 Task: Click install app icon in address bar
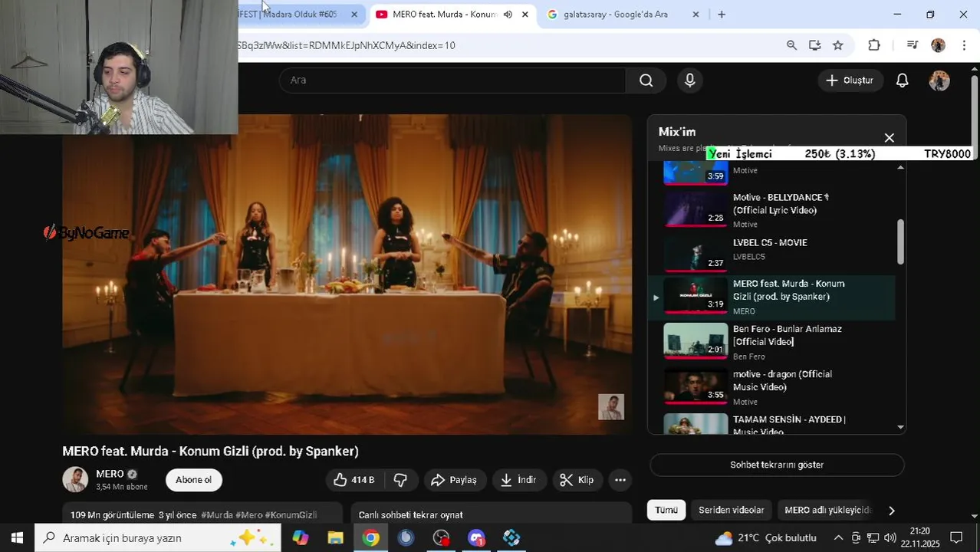814,45
